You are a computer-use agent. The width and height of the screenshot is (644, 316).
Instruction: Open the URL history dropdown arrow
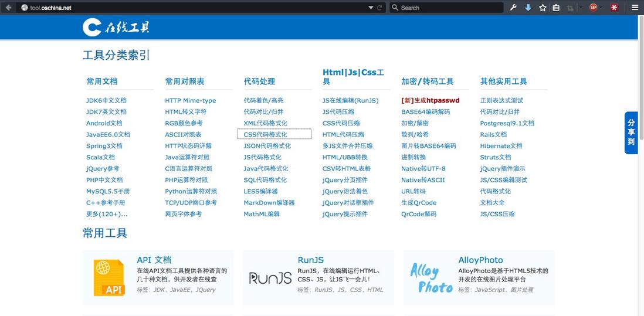pos(371,8)
